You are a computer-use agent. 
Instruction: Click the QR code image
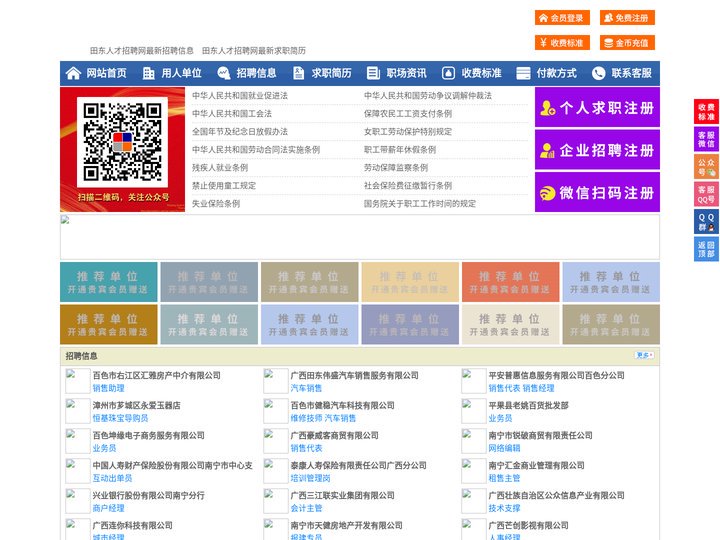[x=122, y=142]
